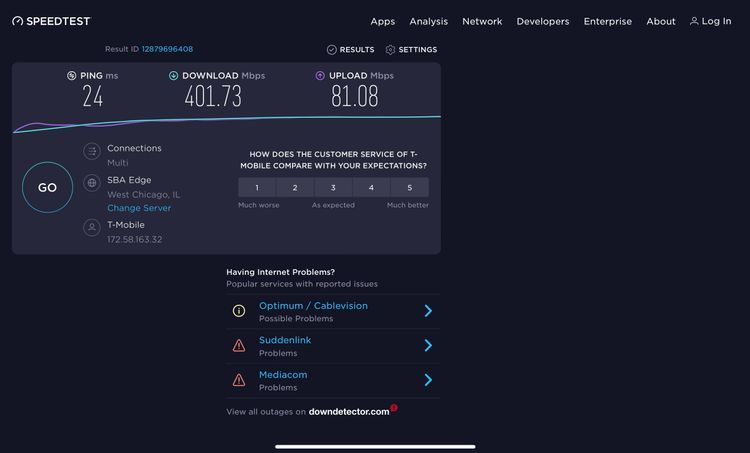
Task: Expand the Mediacom outage chevron
Action: tap(428, 380)
